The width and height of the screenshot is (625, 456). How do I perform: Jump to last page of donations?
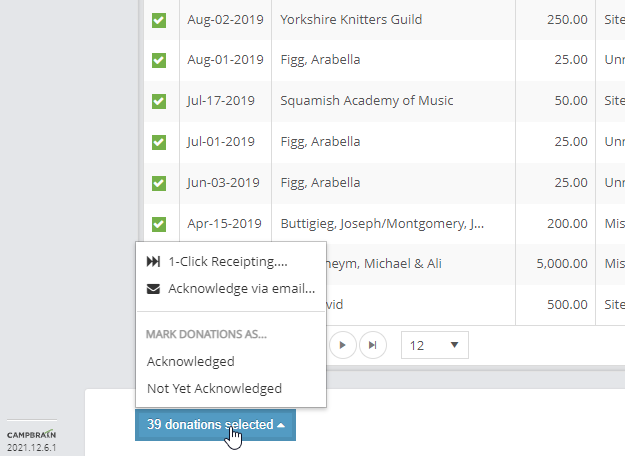(x=373, y=345)
